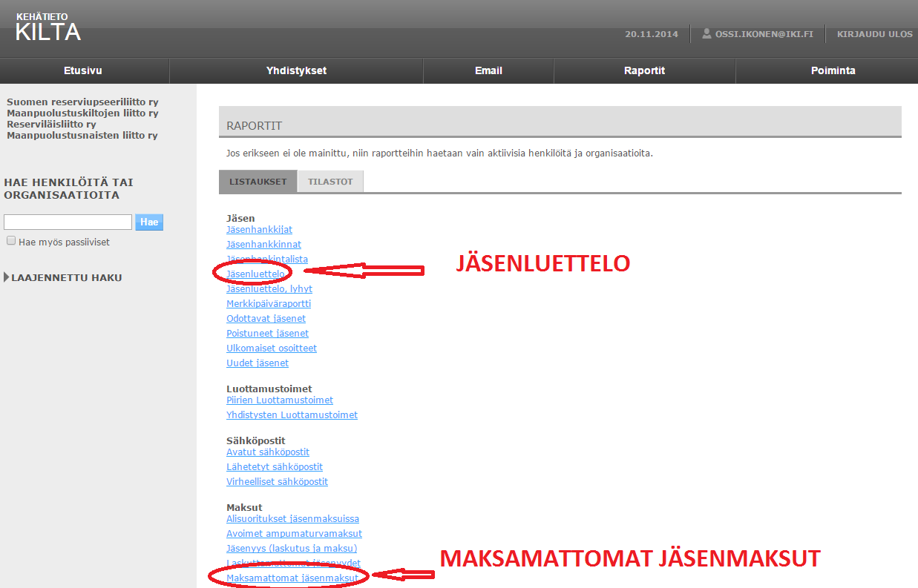Click the Sähköpostit section heading
The width and height of the screenshot is (918, 588).
(x=256, y=441)
